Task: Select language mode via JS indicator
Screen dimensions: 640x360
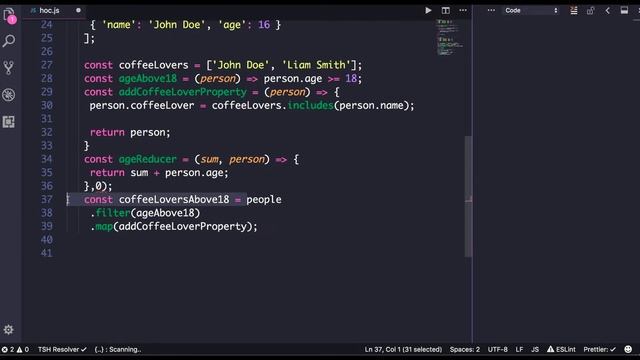Action: click(535, 349)
